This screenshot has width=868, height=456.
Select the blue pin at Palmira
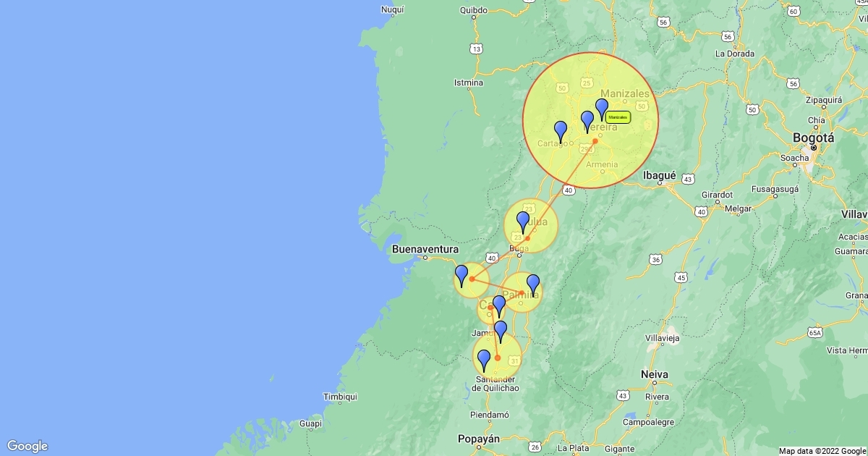click(533, 285)
